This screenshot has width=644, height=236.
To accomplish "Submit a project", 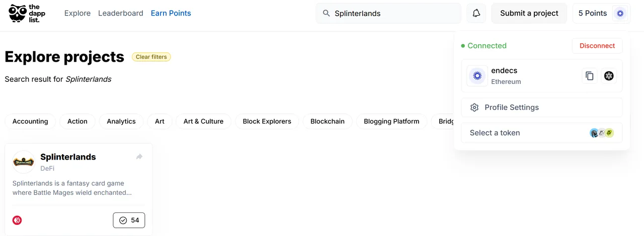I will (529, 14).
